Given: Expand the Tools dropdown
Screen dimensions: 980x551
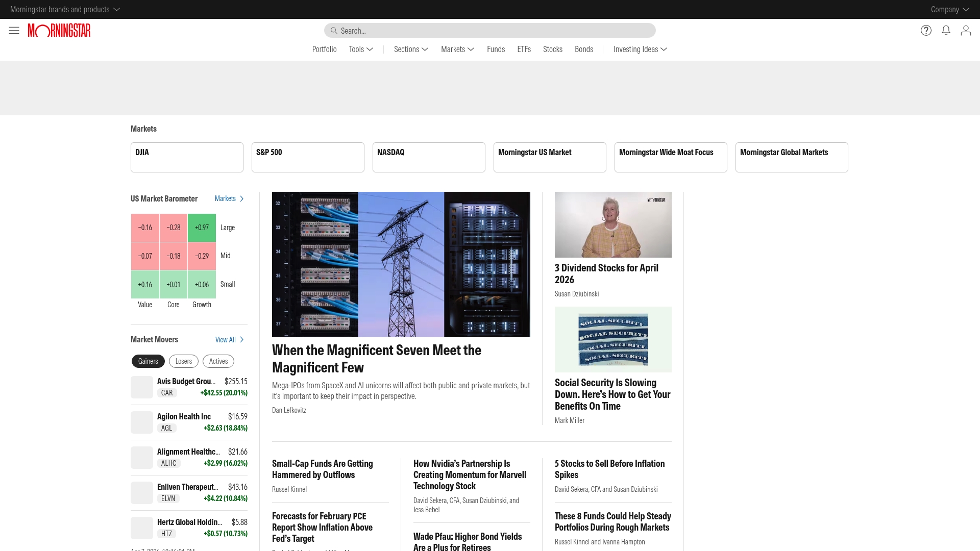Looking at the screenshot, I should pyautogui.click(x=360, y=49).
